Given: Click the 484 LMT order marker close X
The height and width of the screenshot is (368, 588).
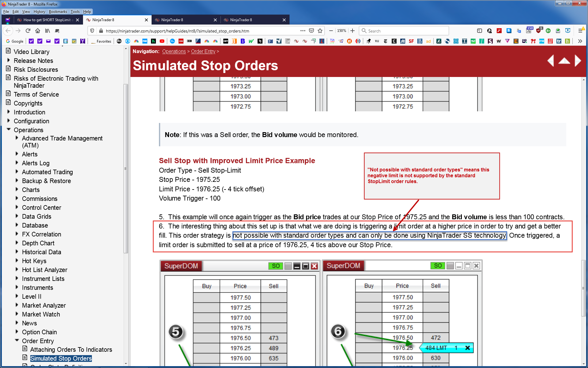Looking at the screenshot, I should [467, 348].
